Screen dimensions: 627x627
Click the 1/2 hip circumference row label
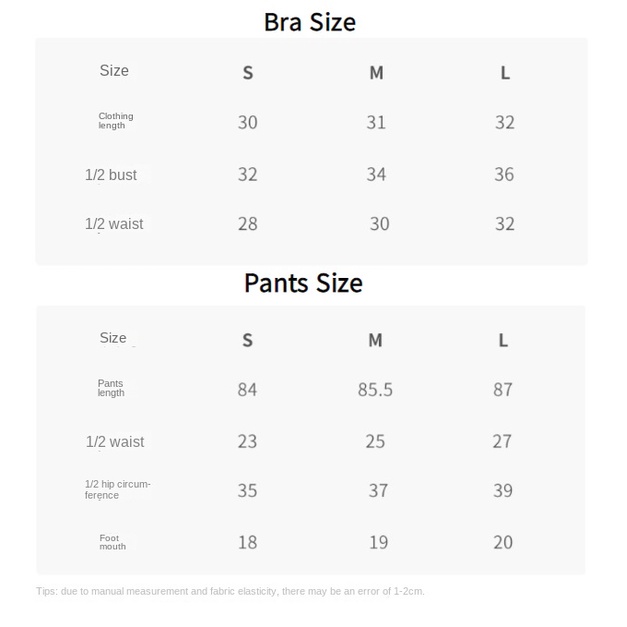[x=117, y=490]
